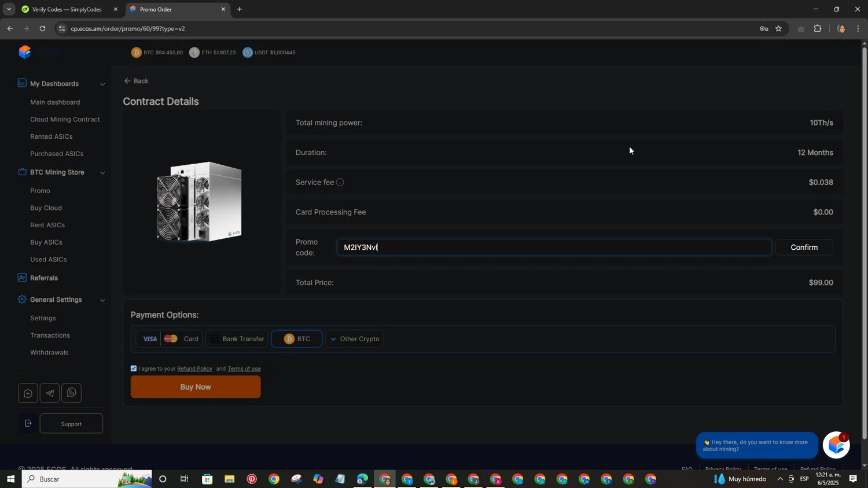Open Chrome profile avatar menu
The width and height of the screenshot is (868, 488).
click(841, 28)
